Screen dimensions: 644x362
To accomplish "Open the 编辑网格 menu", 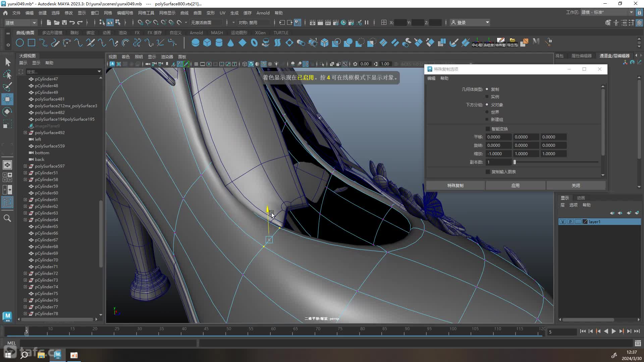I will pyautogui.click(x=125, y=13).
